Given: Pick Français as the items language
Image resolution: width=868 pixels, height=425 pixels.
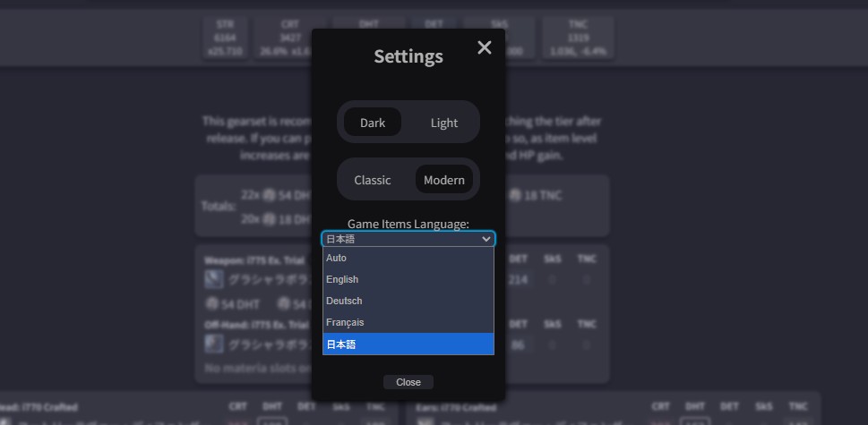Looking at the screenshot, I should point(408,322).
